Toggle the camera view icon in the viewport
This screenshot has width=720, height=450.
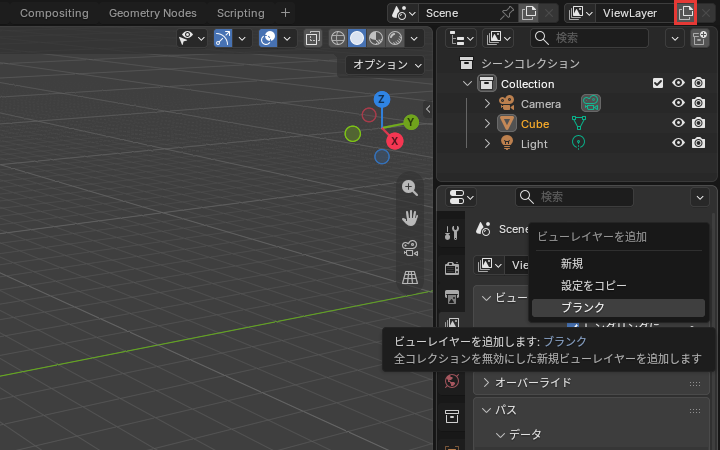(x=410, y=248)
